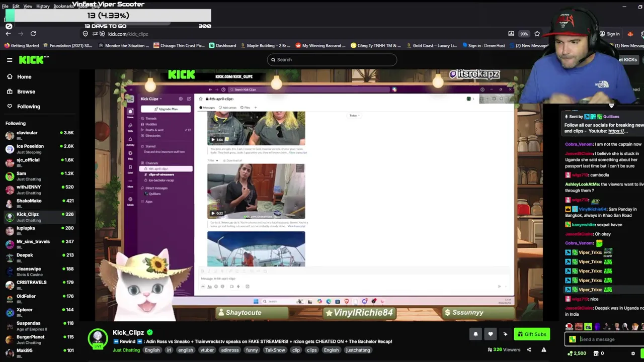Open BurgerPlanet channel in sidebar
Screen dimensions: 644x362
coord(39,339)
